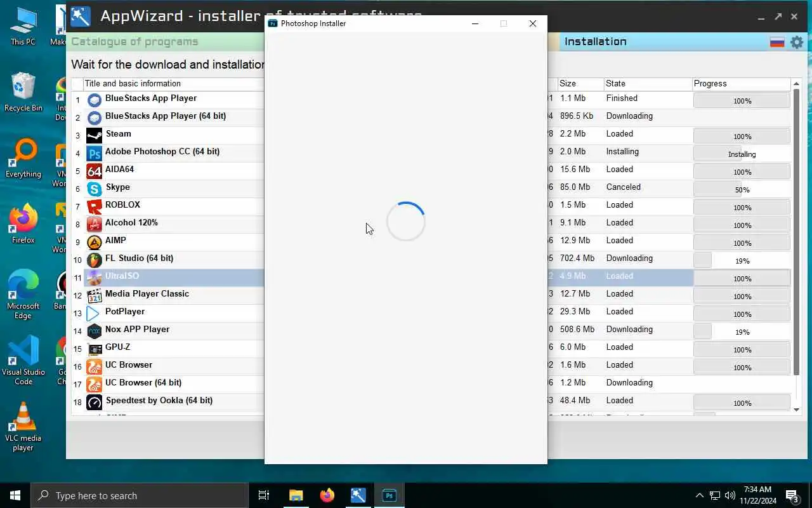The height and width of the screenshot is (508, 812).
Task: Click scroll down arrow of program list
Action: (x=797, y=410)
